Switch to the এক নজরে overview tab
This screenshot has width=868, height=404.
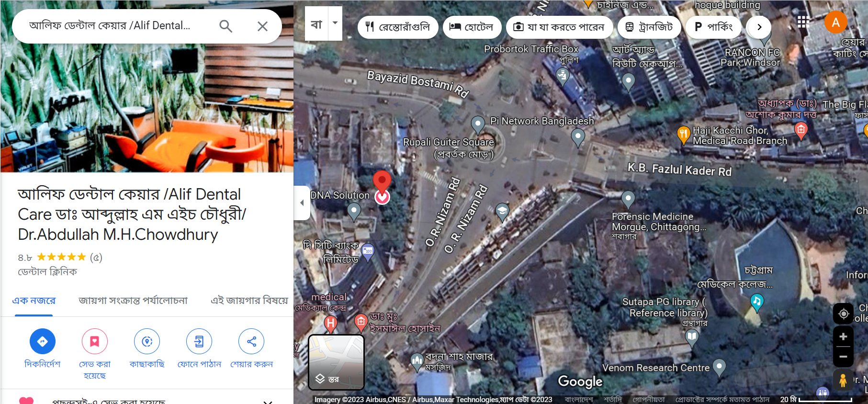(x=34, y=301)
